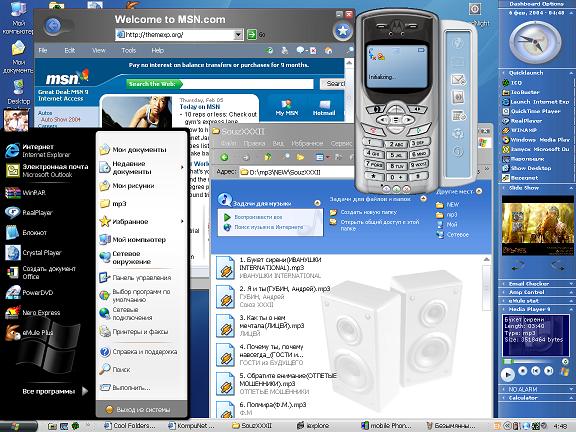
Task: Open the Hotmail icon on MSN page
Action: coord(324,108)
